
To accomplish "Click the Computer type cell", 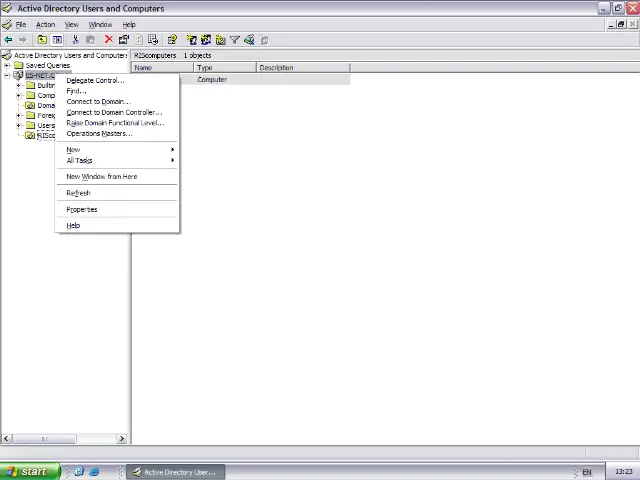I will (212, 80).
